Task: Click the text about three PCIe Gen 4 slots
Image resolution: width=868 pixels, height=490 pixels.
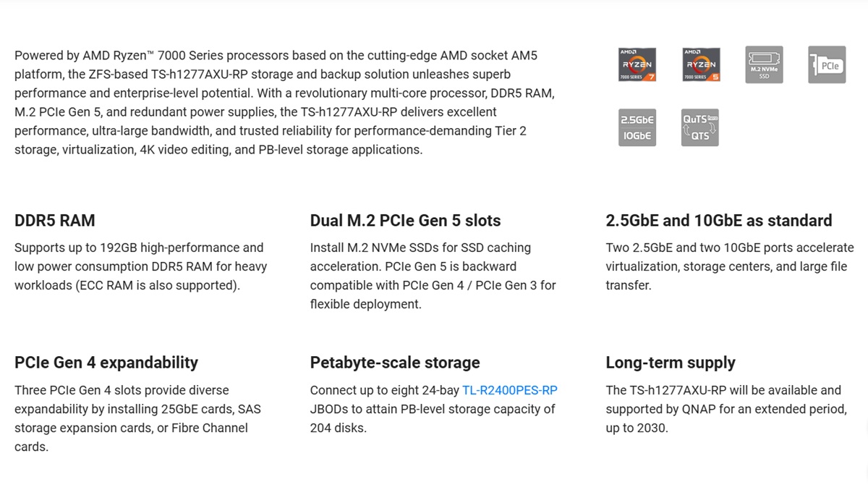Action: [x=137, y=418]
